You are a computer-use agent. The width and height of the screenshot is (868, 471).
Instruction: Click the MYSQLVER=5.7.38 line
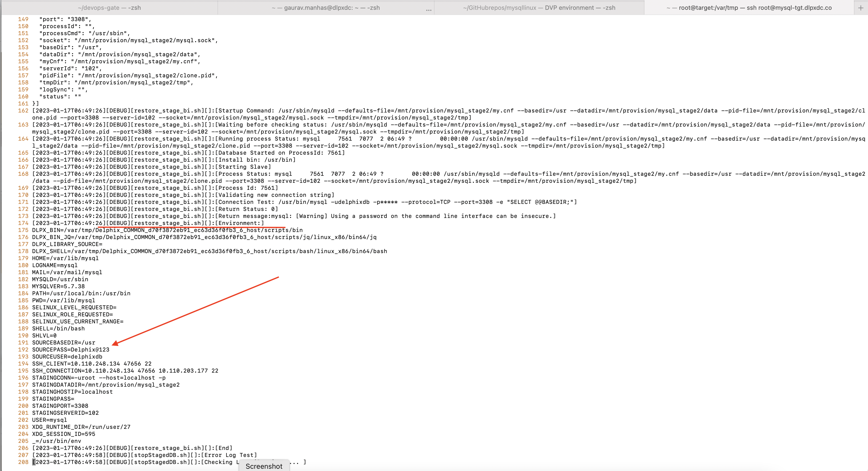point(59,286)
